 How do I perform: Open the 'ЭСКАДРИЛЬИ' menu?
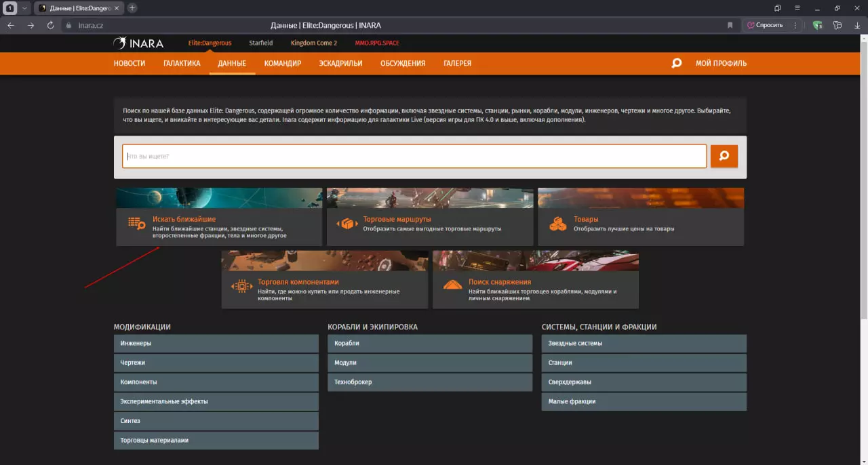(340, 63)
